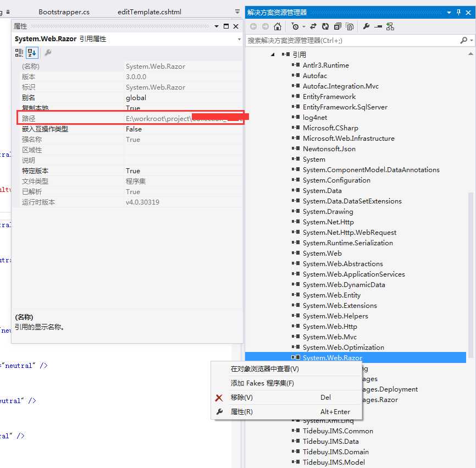Switch to Categorized view in Properties panel
This screenshot has height=468, width=476.
(19, 53)
